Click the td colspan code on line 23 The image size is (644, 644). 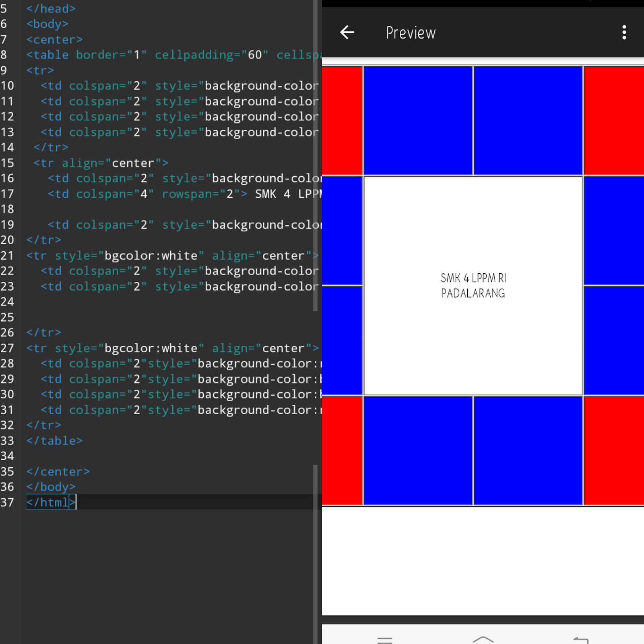click(x=180, y=287)
